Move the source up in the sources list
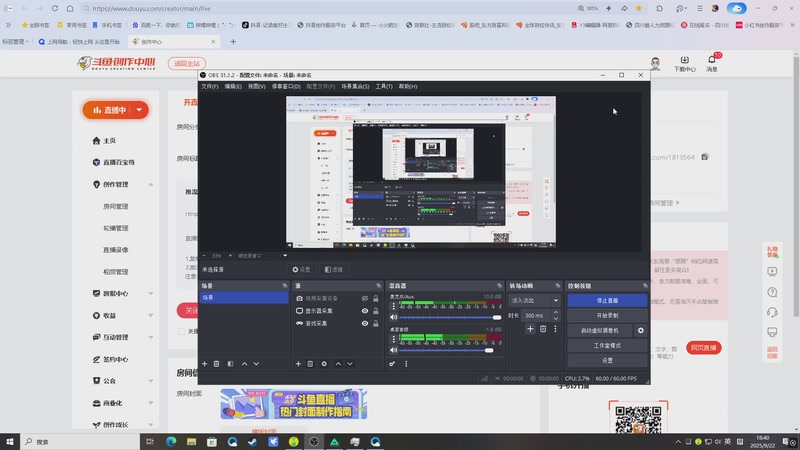Image resolution: width=800 pixels, height=450 pixels. (x=338, y=364)
